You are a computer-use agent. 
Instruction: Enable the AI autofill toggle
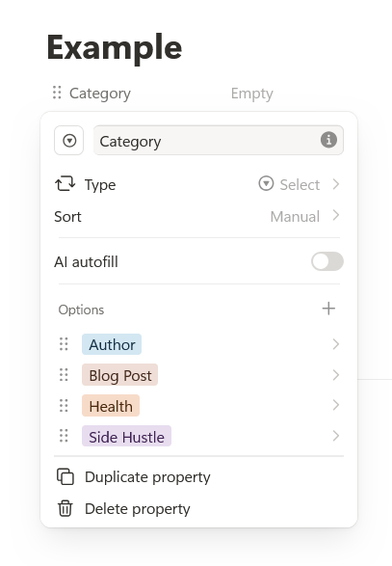[327, 261]
